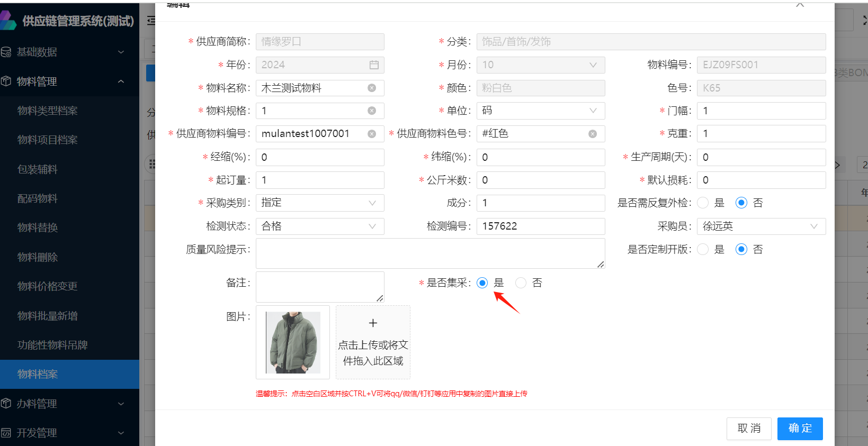Open 物料价格变更 in sidebar menu
This screenshot has width=868, height=446.
coord(48,286)
